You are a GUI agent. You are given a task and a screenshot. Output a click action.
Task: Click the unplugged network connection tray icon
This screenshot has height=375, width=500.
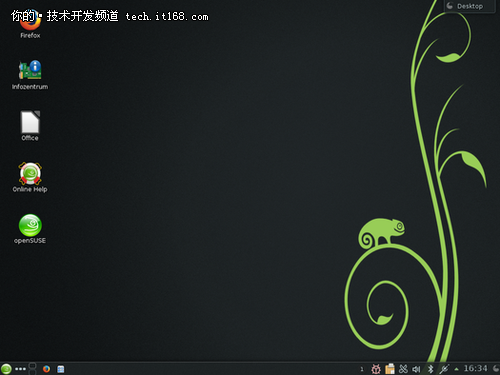(x=444, y=369)
